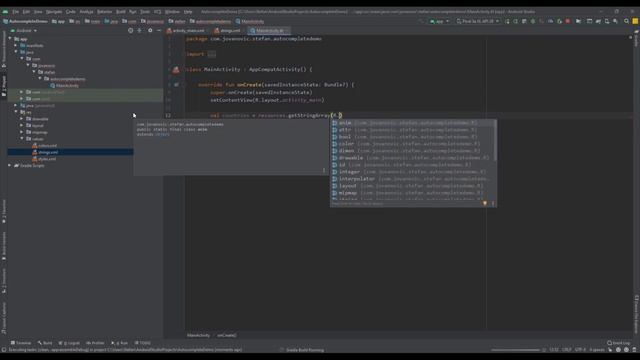640x360 pixels.
Task: Choose 'dimen' in the completion list
Action: point(412,151)
